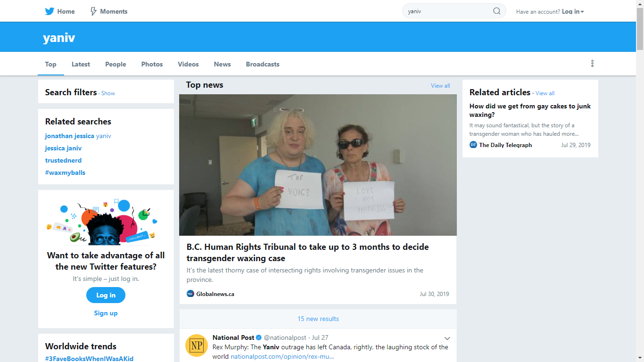Click the Jul 27 tweet timestamp

tap(320, 337)
